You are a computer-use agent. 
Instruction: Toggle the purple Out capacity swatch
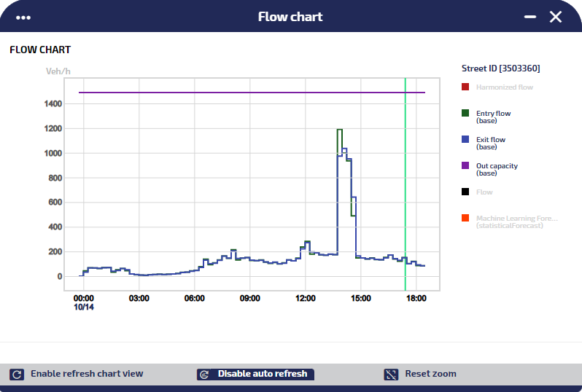coord(465,165)
